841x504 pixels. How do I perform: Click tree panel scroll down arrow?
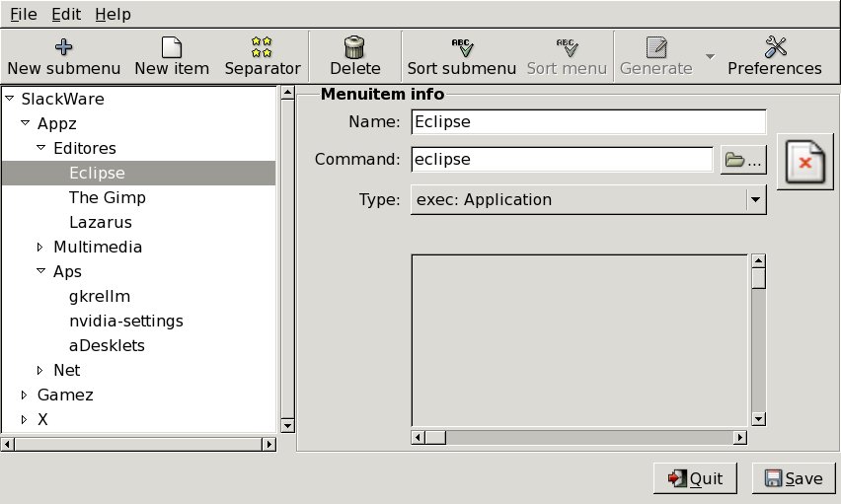(x=287, y=426)
